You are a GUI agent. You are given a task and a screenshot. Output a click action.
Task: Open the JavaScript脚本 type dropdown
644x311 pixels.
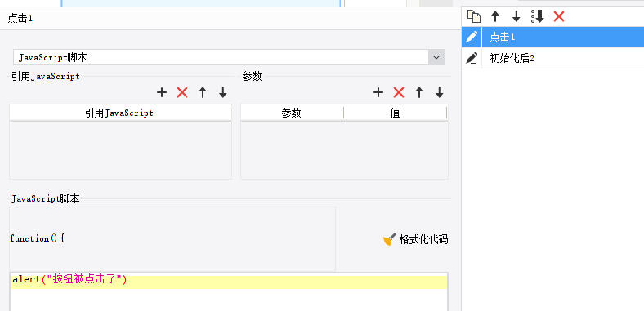(x=436, y=57)
